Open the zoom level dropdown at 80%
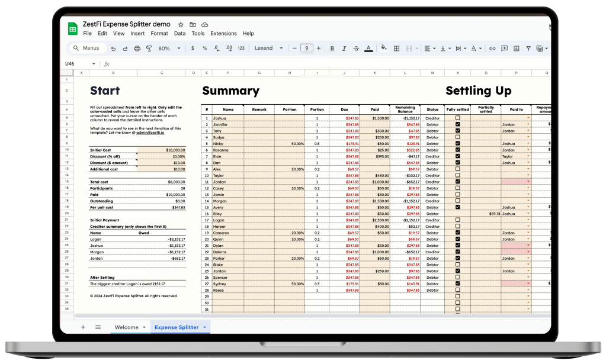 pos(168,49)
